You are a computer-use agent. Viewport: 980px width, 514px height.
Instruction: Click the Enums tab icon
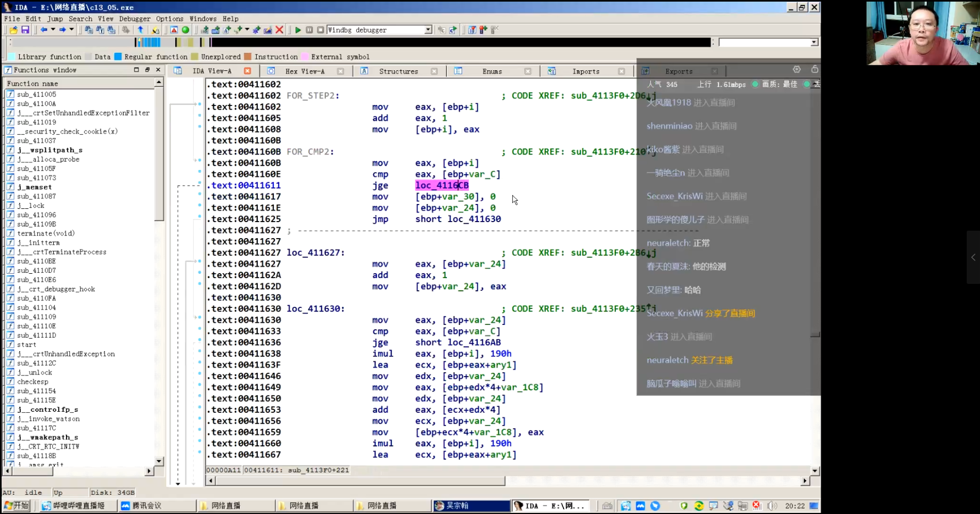458,71
